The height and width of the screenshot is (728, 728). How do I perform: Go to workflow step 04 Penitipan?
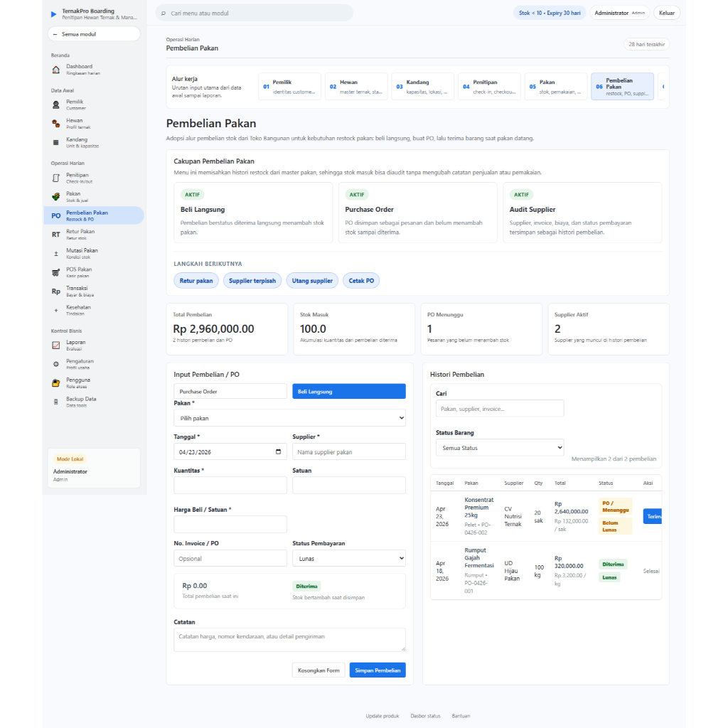(x=490, y=86)
